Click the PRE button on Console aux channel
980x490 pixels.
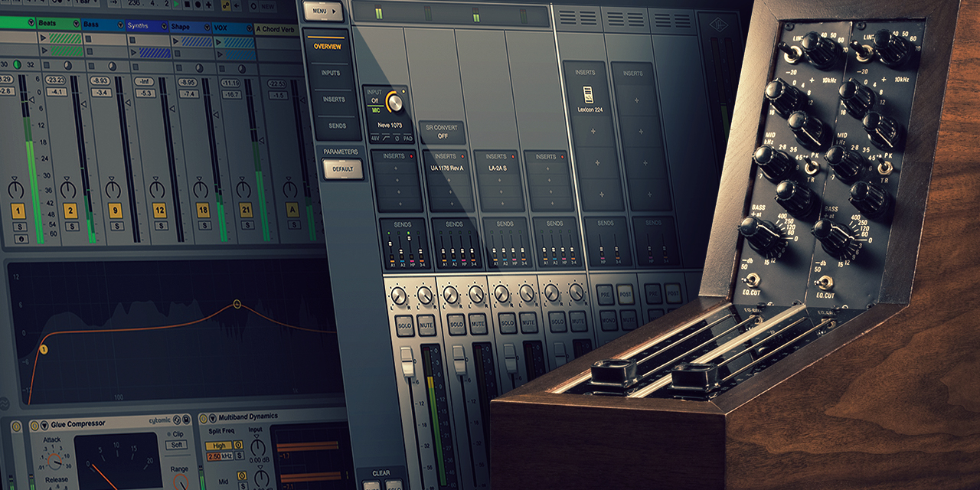[606, 295]
